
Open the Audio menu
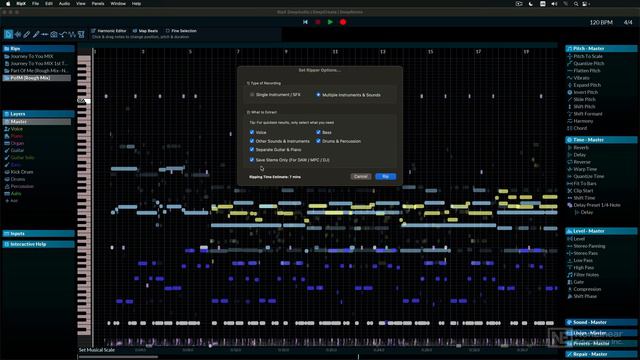64,4
